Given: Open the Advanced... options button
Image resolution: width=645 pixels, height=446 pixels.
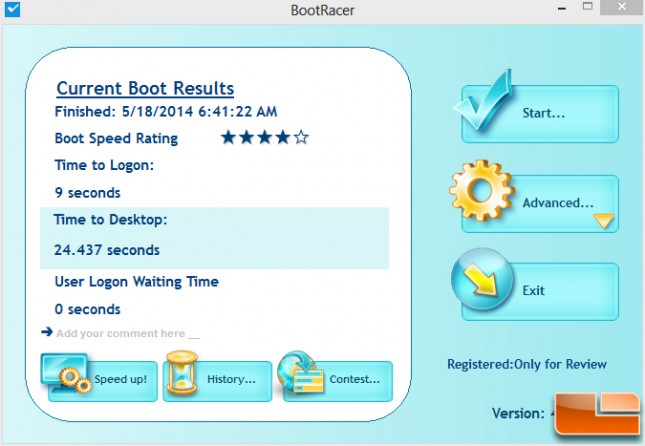Looking at the screenshot, I should point(540,204).
